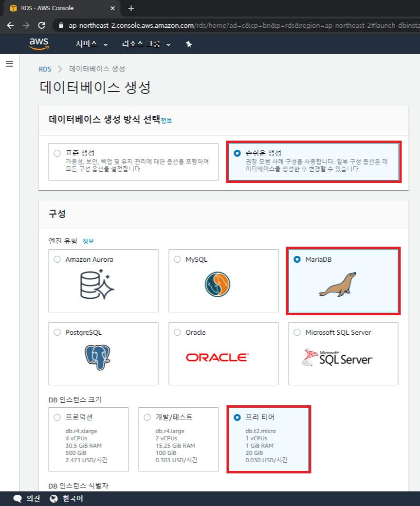420x506 pixels.
Task: Go to RDS breadcrumb link
Action: click(x=45, y=69)
